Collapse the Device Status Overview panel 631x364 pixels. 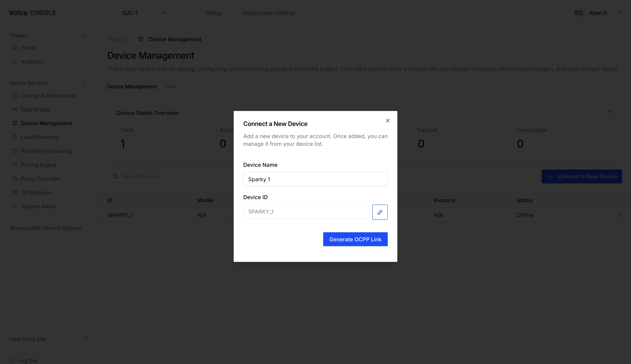609,112
